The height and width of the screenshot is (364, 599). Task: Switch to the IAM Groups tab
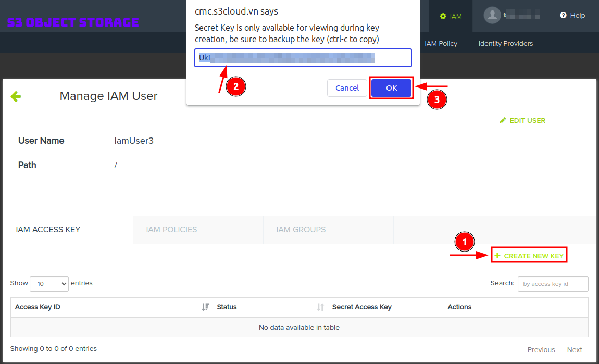(x=301, y=230)
